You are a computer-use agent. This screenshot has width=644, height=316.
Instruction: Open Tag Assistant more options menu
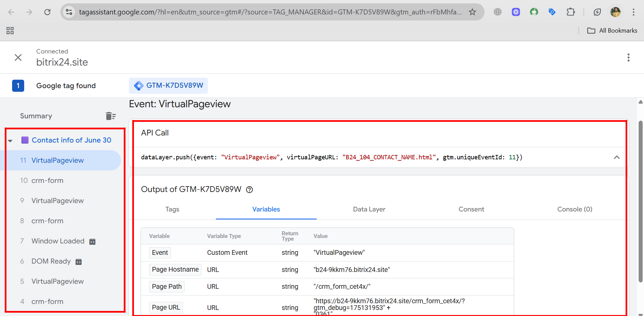[x=628, y=57]
